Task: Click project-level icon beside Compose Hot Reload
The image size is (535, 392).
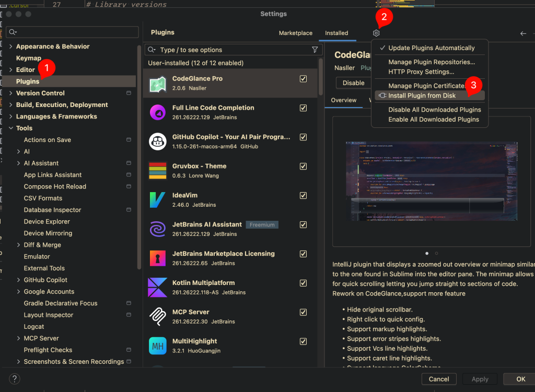Action: (x=129, y=186)
